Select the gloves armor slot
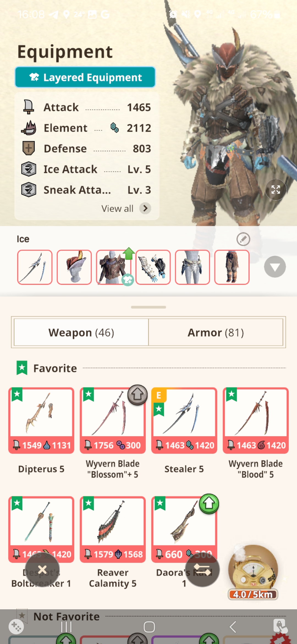The width and height of the screenshot is (297, 644). (153, 267)
